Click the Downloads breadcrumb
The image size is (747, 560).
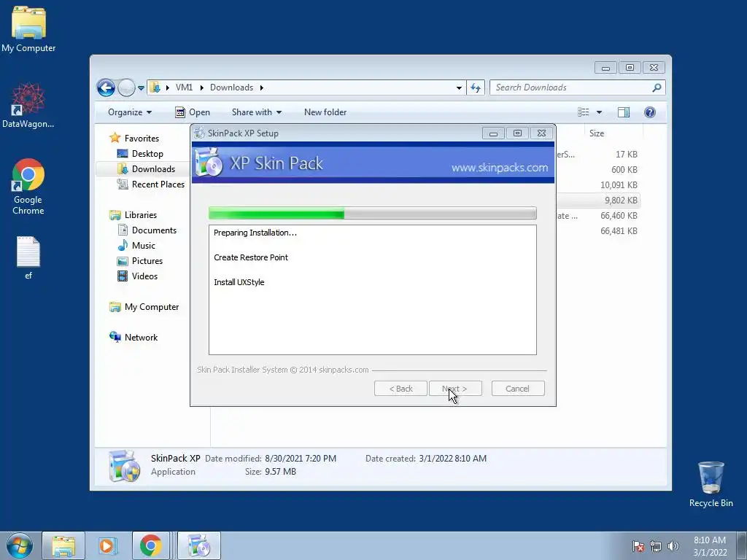coord(231,87)
